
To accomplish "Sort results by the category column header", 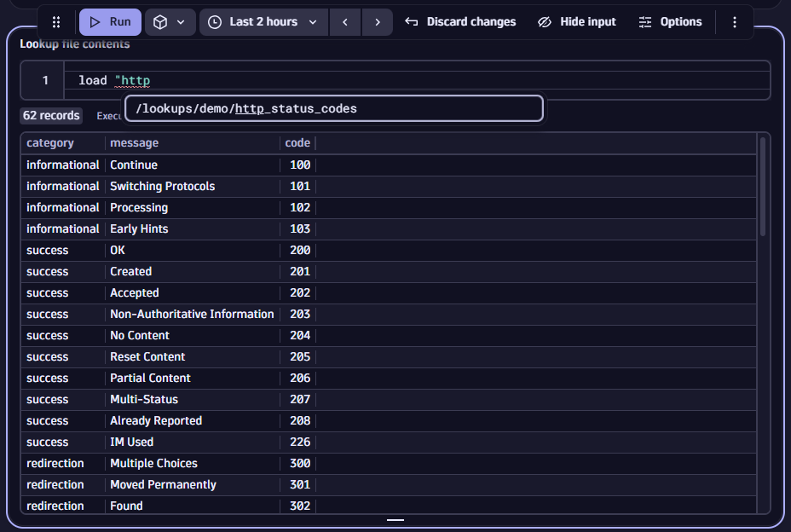I will click(x=50, y=142).
